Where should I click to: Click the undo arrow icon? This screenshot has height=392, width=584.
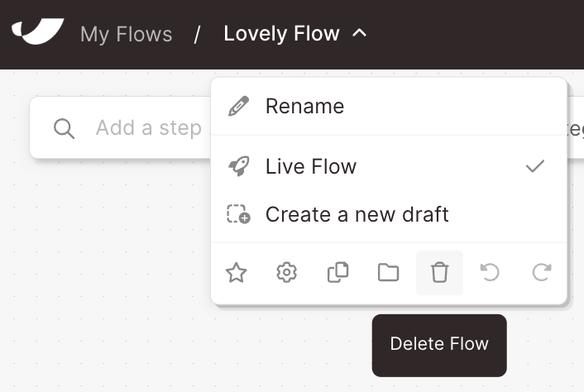(490, 273)
